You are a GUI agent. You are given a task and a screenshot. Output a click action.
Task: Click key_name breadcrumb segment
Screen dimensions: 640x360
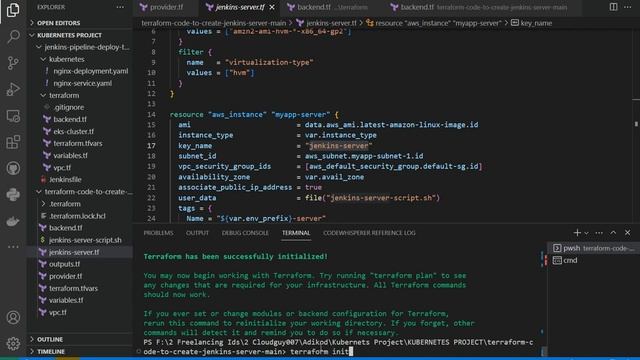[x=531, y=23]
